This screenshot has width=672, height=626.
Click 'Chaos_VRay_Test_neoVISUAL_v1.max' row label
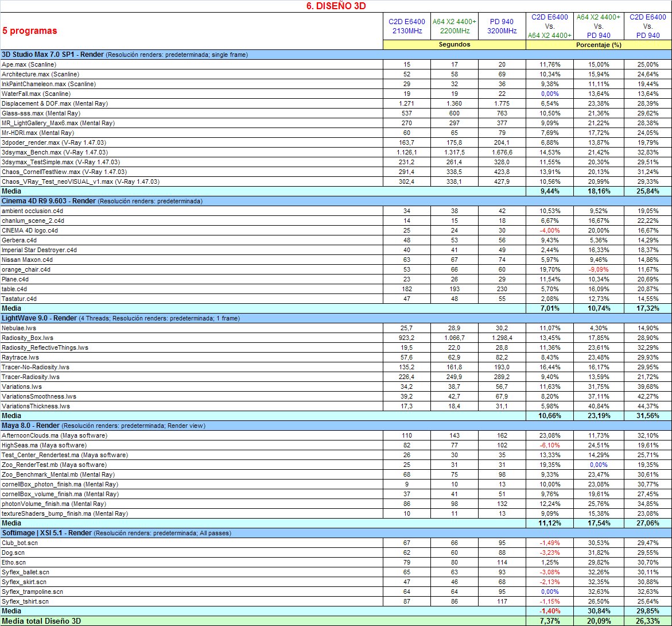click(x=80, y=182)
